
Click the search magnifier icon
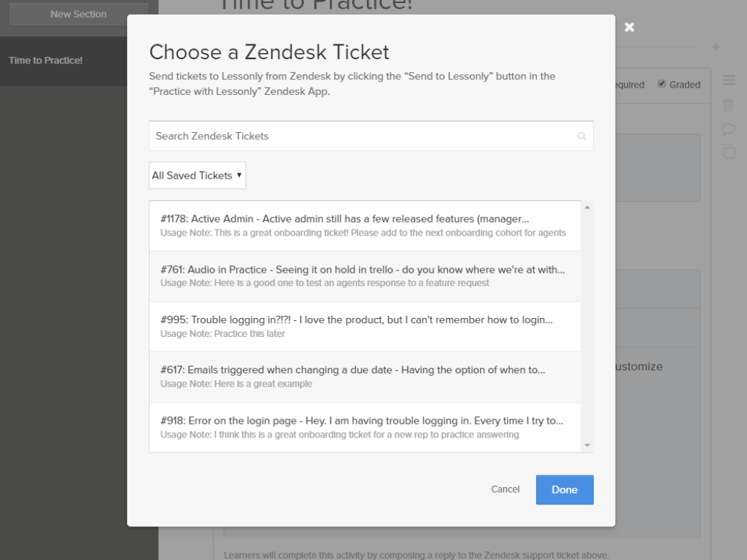pyautogui.click(x=581, y=136)
